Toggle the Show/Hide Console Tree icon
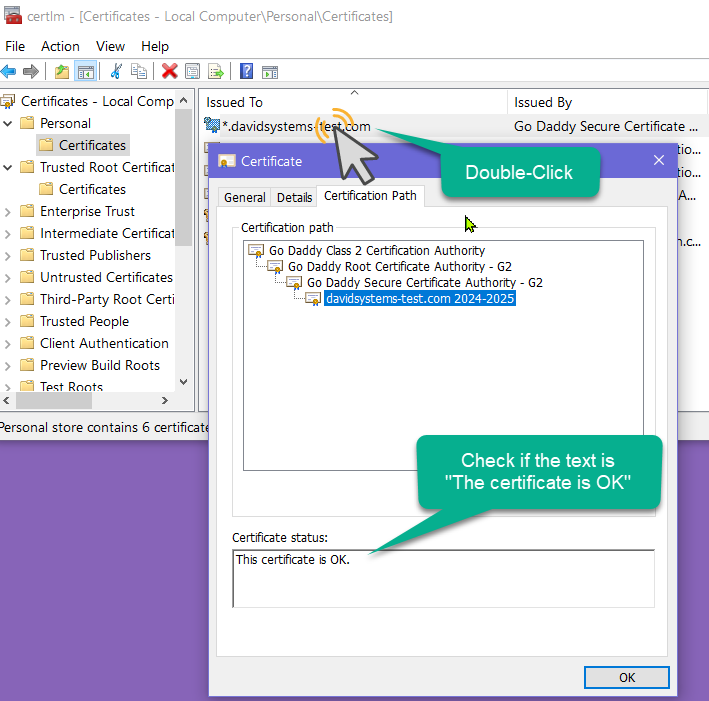This screenshot has width=709, height=701. click(x=86, y=71)
